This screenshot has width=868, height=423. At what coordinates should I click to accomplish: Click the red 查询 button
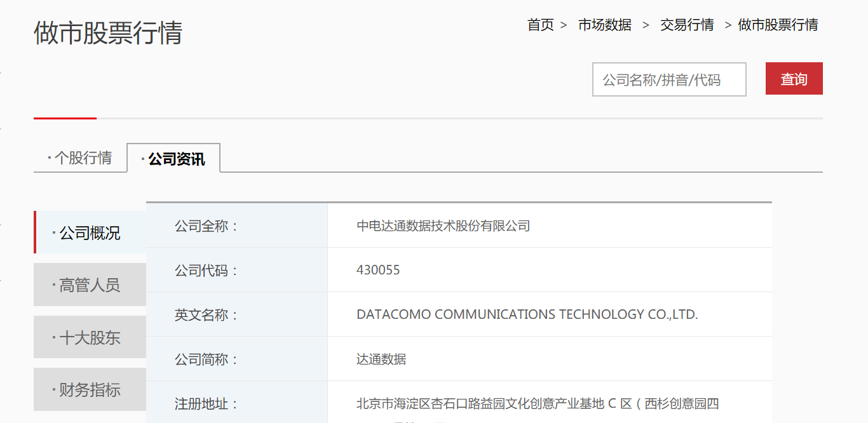pos(794,79)
